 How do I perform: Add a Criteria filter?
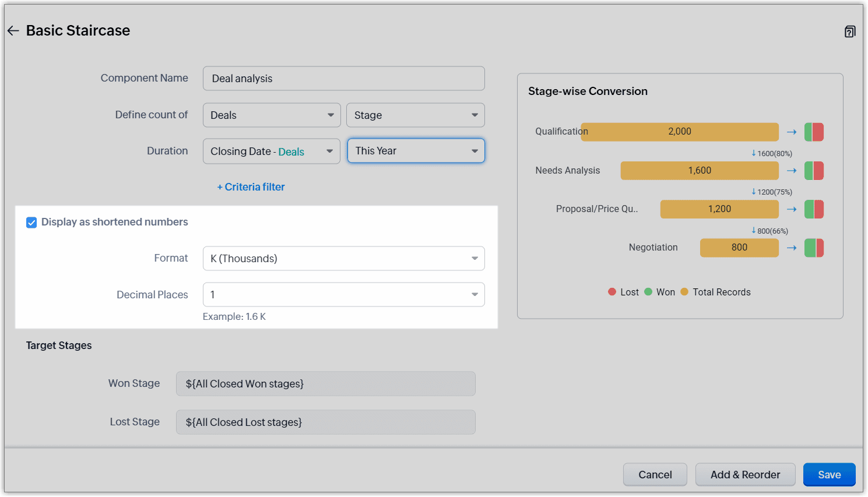tap(251, 187)
